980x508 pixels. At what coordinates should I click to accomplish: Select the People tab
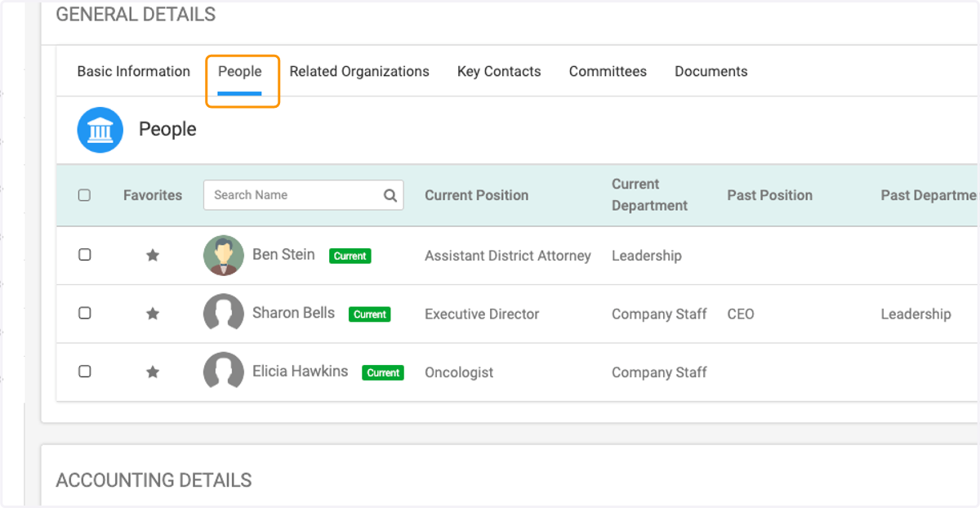[x=240, y=72]
